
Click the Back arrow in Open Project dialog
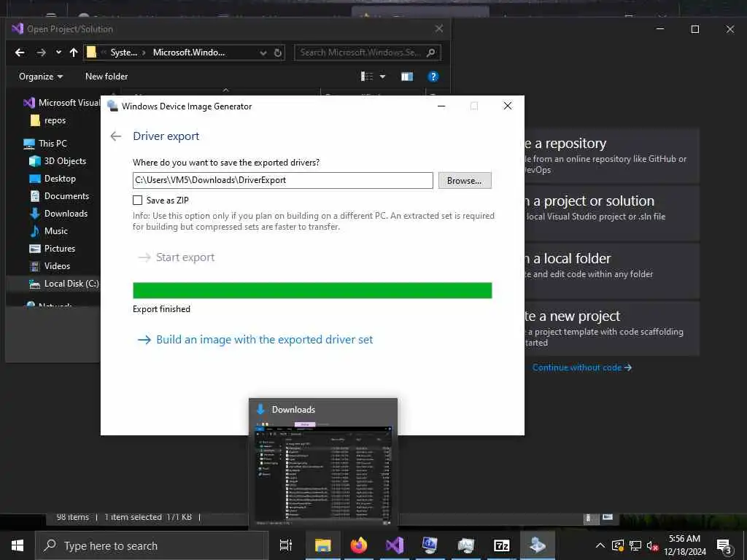pyautogui.click(x=20, y=52)
